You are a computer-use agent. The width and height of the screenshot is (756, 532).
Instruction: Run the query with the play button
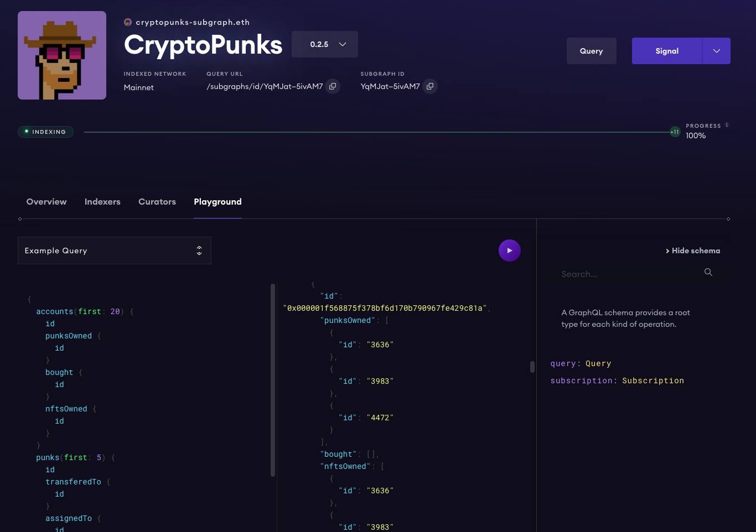pos(510,251)
